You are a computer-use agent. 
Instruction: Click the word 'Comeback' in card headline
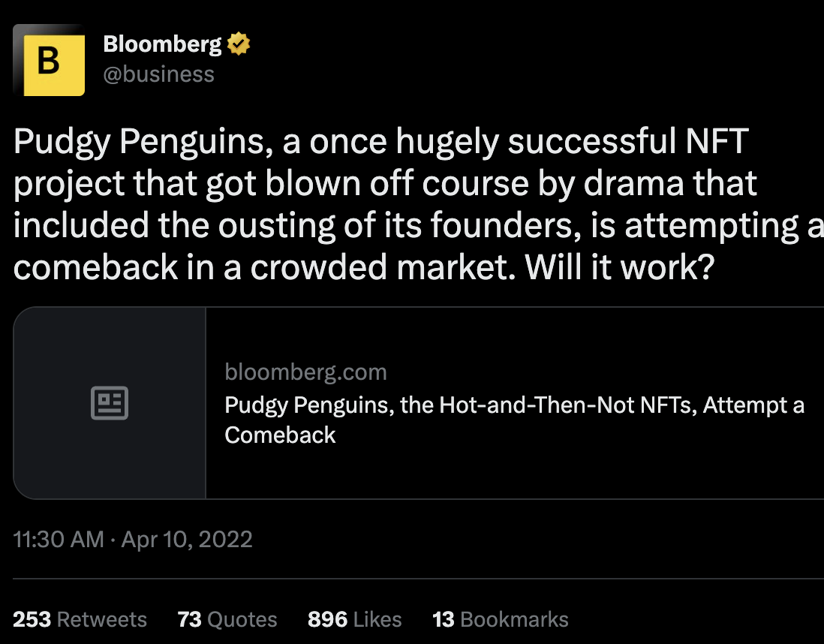(280, 435)
